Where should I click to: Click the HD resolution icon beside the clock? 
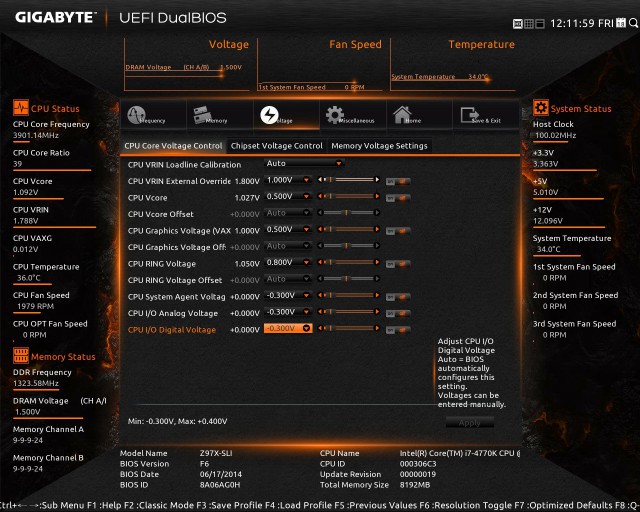pyautogui.click(x=518, y=24)
